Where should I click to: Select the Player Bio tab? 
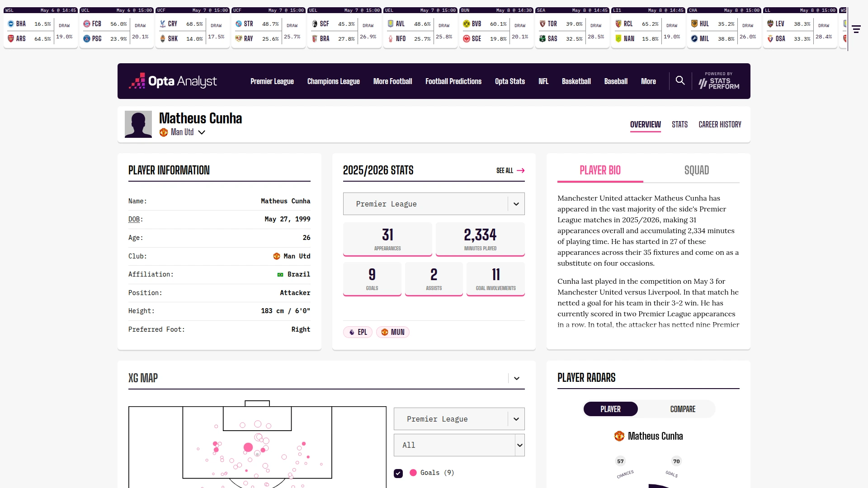(x=600, y=170)
